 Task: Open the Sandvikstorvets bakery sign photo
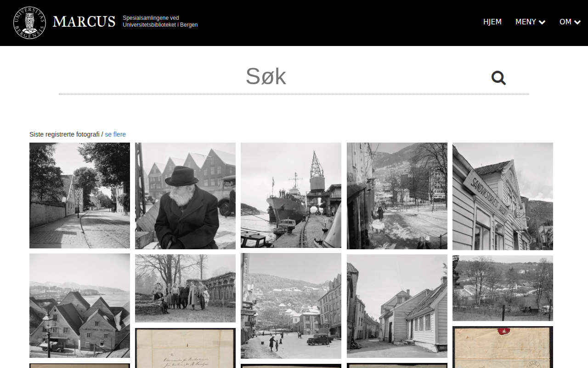click(503, 196)
